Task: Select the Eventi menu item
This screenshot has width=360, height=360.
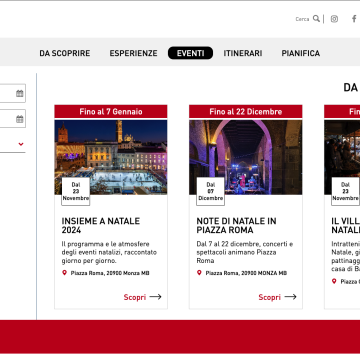Action: tap(190, 53)
